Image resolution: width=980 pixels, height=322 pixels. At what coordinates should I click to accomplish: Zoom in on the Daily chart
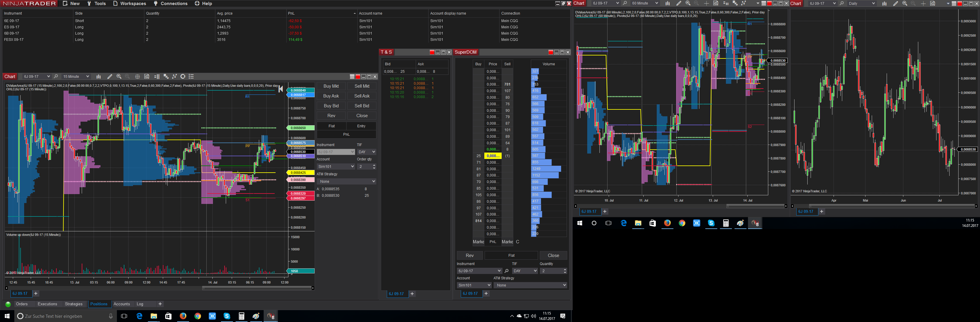pos(905,3)
